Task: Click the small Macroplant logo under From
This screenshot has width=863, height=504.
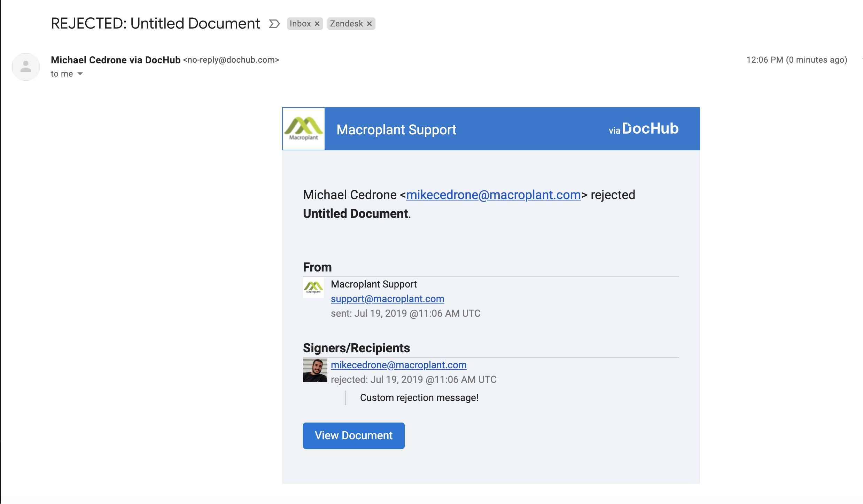Action: click(313, 288)
